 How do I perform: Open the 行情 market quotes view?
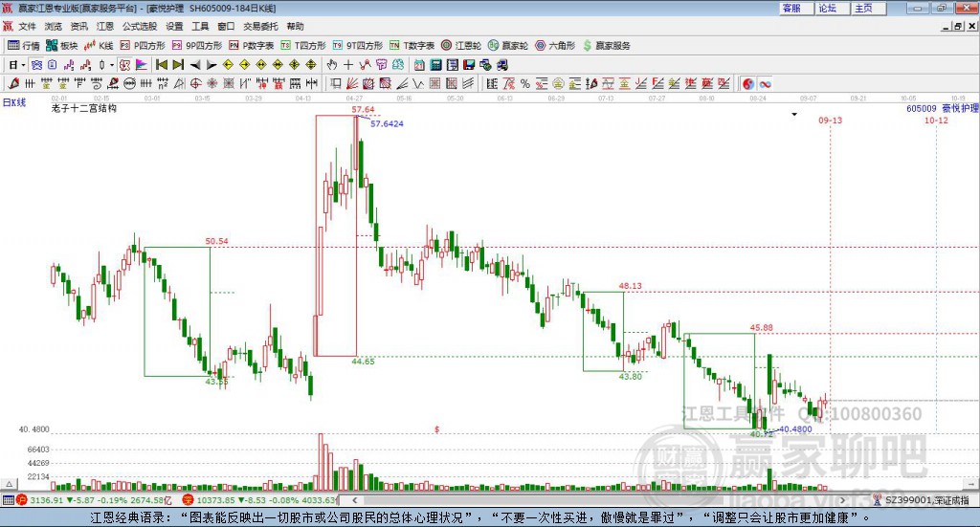(x=24, y=46)
